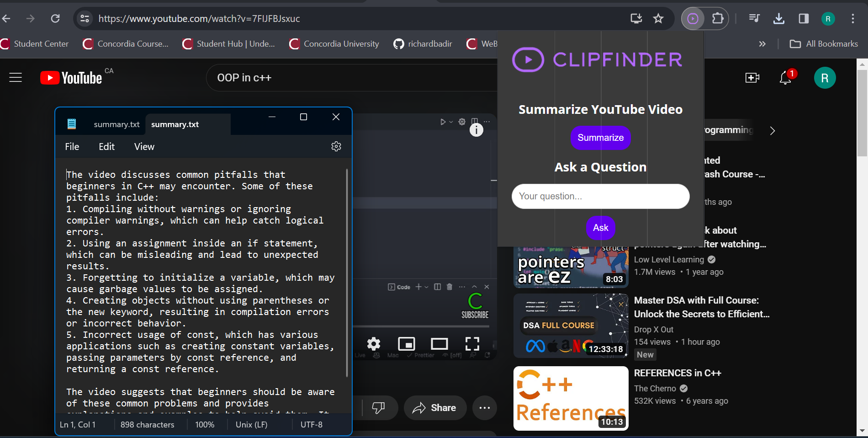868x438 pixels.
Task: Go to YouTube home via logo
Action: (71, 78)
